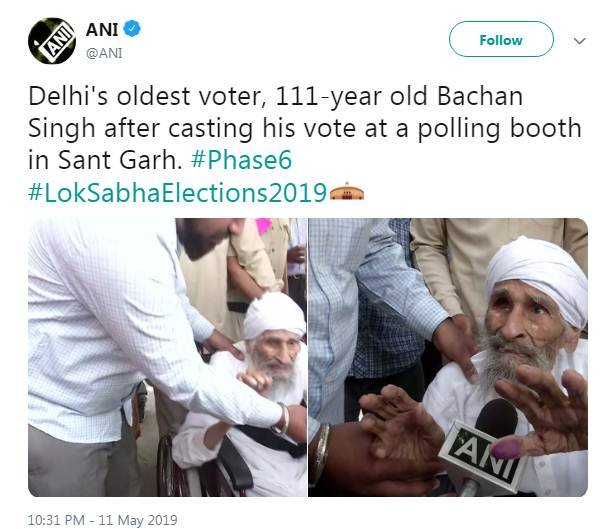The height and width of the screenshot is (529, 605).
Task: Open the ANI profile avatar
Action: click(x=51, y=42)
